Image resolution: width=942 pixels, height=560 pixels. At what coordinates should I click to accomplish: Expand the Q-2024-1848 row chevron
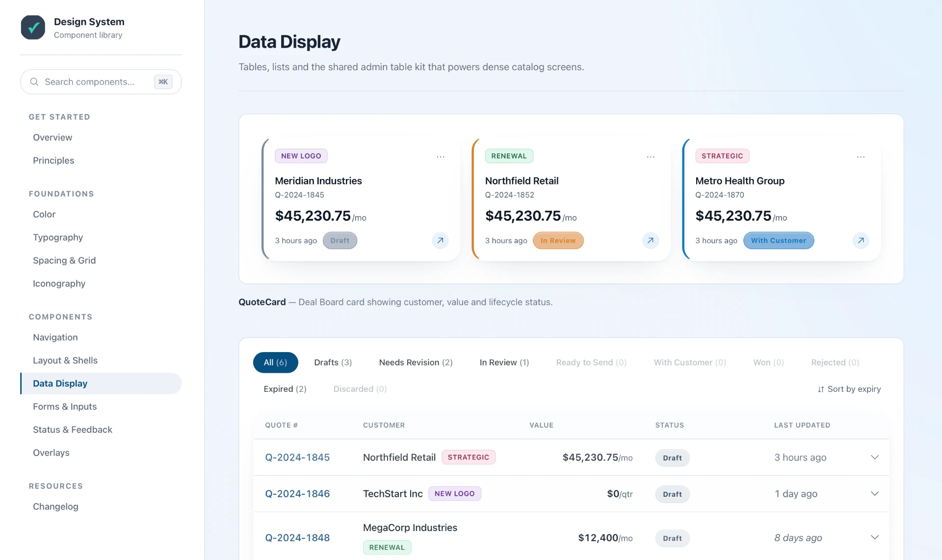874,537
